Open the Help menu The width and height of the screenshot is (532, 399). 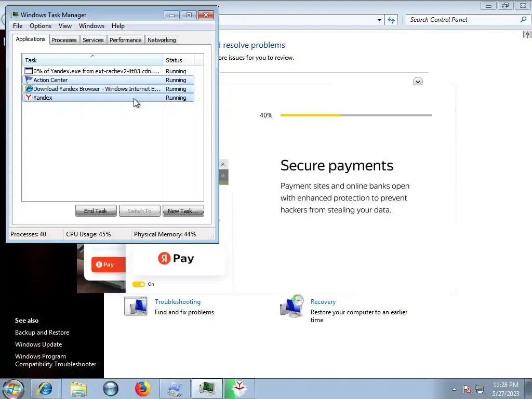pyautogui.click(x=118, y=26)
